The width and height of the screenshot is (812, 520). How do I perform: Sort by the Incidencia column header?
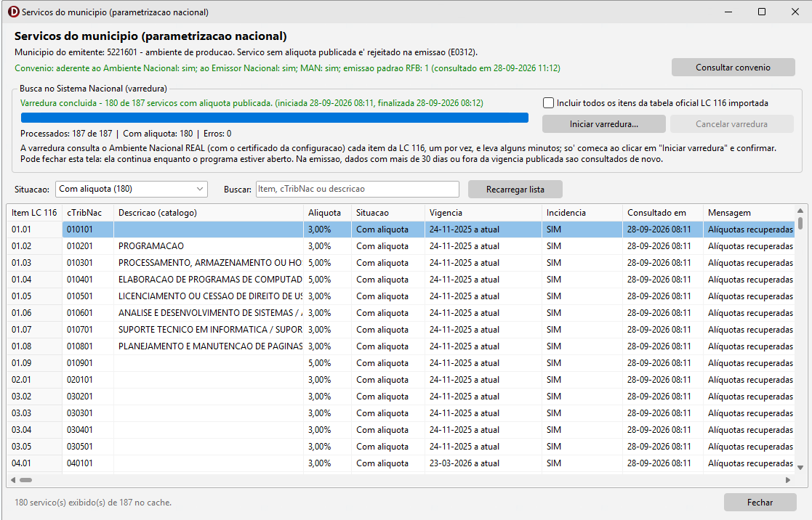pyautogui.click(x=582, y=213)
